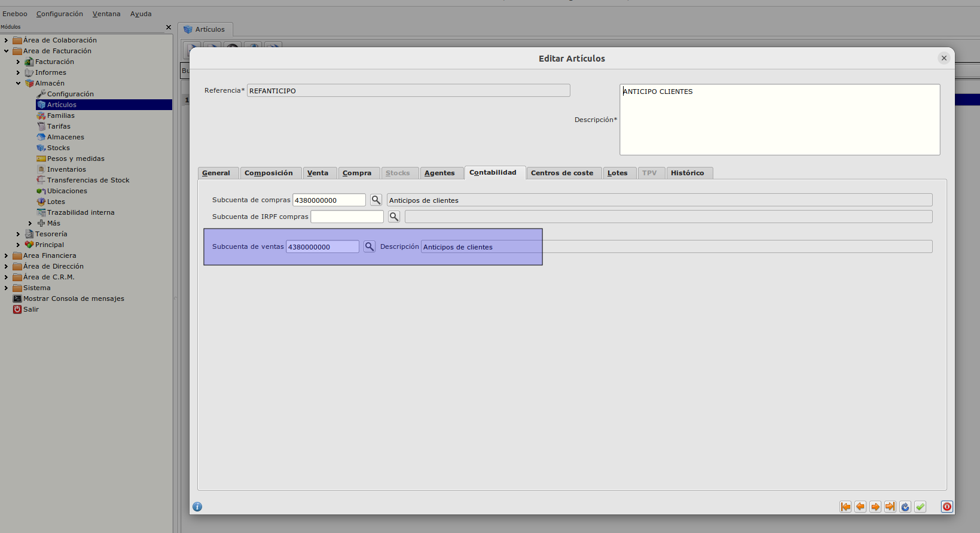The width and height of the screenshot is (980, 533).
Task: Expand Área de Colaboración
Action: pyautogui.click(x=6, y=40)
